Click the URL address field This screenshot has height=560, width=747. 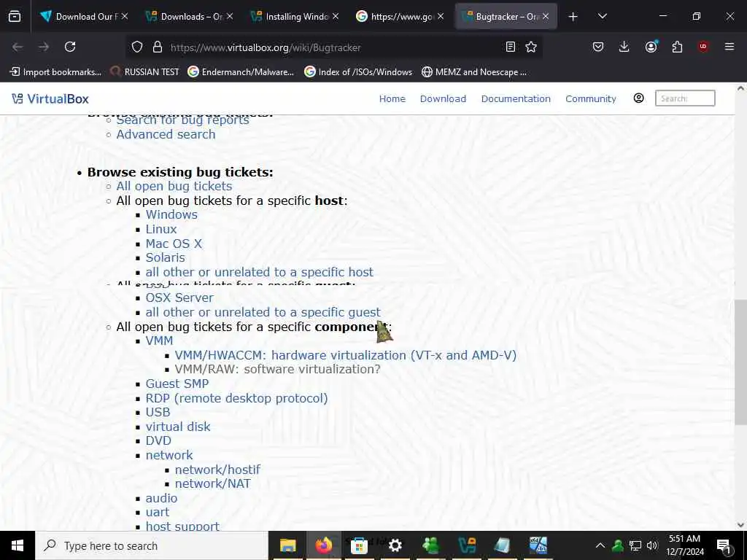333,47
